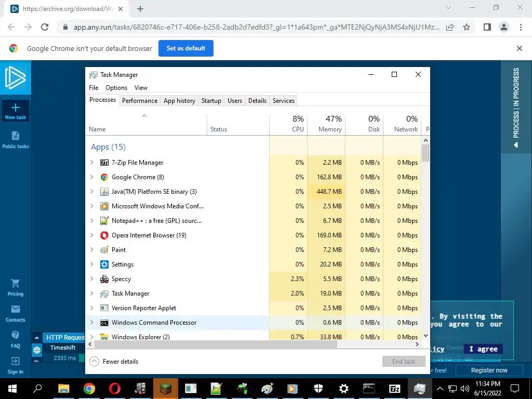Click the End task button
Image resolution: width=532 pixels, height=399 pixels.
pyautogui.click(x=404, y=362)
